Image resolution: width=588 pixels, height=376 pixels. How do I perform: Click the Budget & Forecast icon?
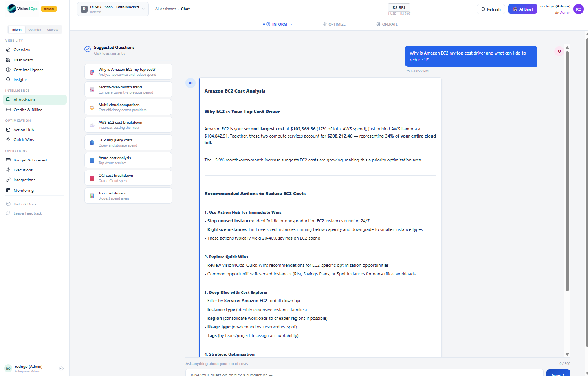8,160
